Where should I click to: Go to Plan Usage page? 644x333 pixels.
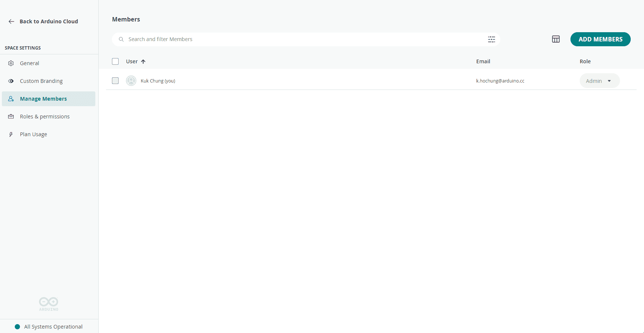(33, 134)
